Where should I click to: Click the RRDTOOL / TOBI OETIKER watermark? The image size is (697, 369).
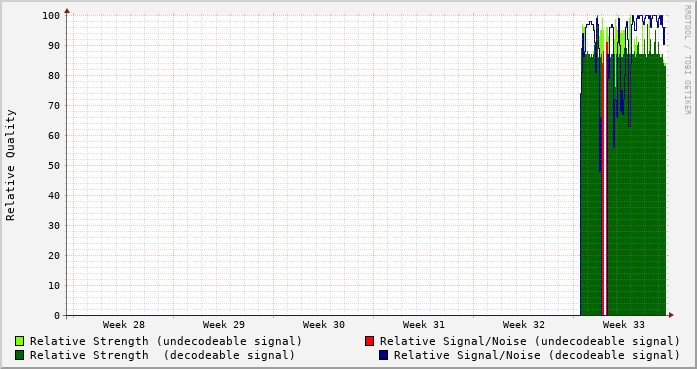click(687, 60)
